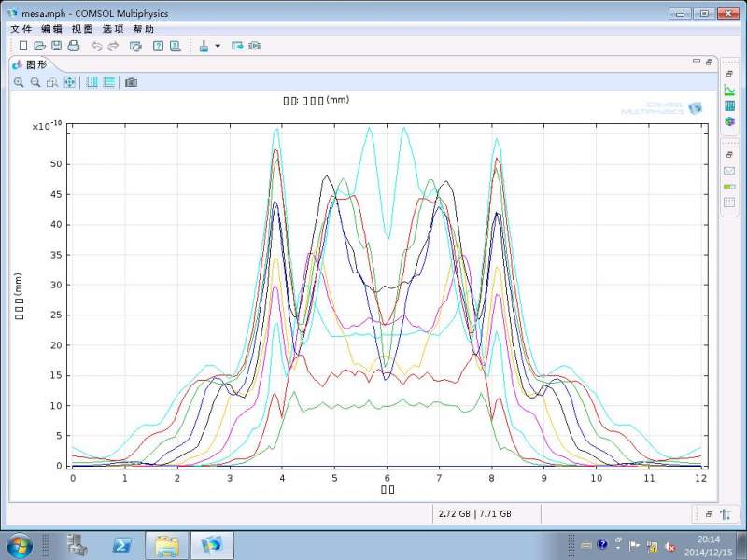Toggle y-axis log scale button
The height and width of the screenshot is (560, 747).
pos(108,82)
